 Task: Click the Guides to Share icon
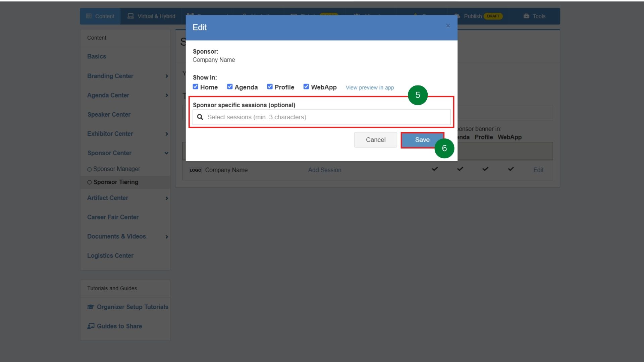coord(91,326)
